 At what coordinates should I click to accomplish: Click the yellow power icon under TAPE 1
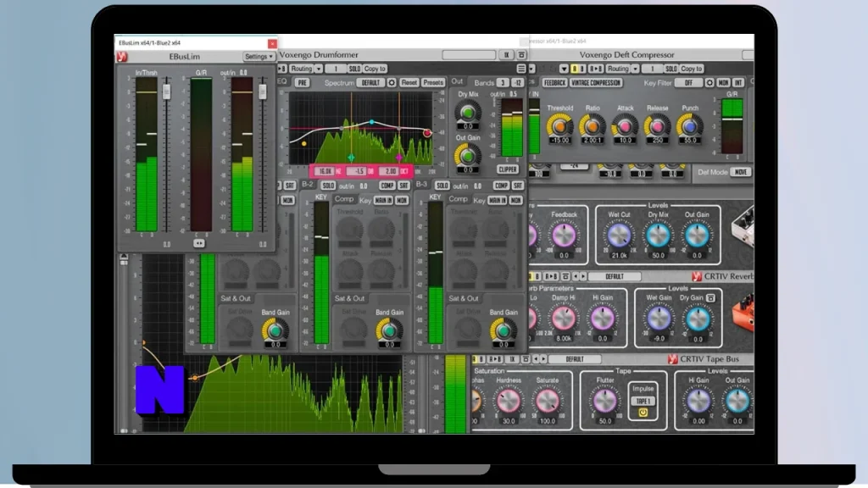pos(643,413)
